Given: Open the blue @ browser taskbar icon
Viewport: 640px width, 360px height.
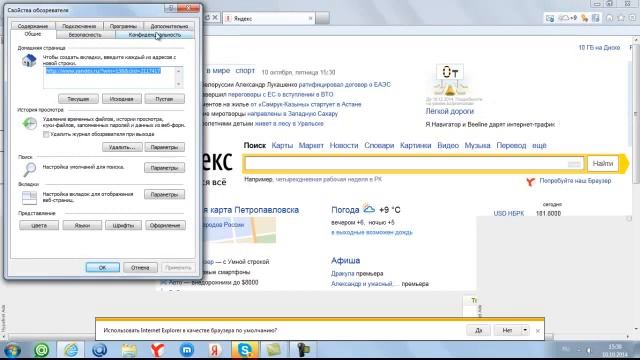Looking at the screenshot, I should pos(99,350).
